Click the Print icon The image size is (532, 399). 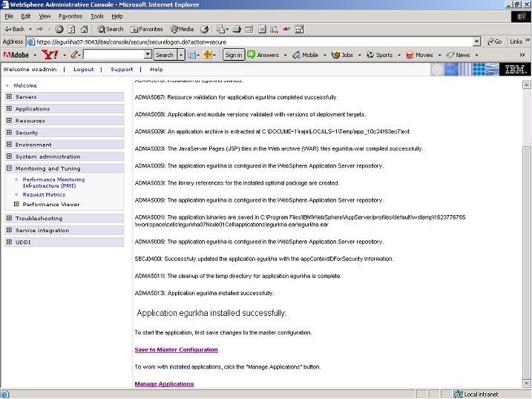coord(237,29)
